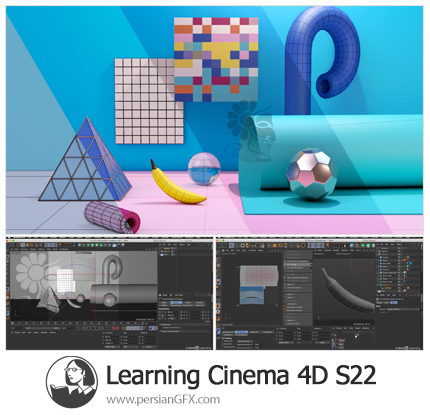Viewport: 430px width, 415px height.
Task: Open Object (Rel) dropdown in left Coordinates panel
Action: [111, 347]
